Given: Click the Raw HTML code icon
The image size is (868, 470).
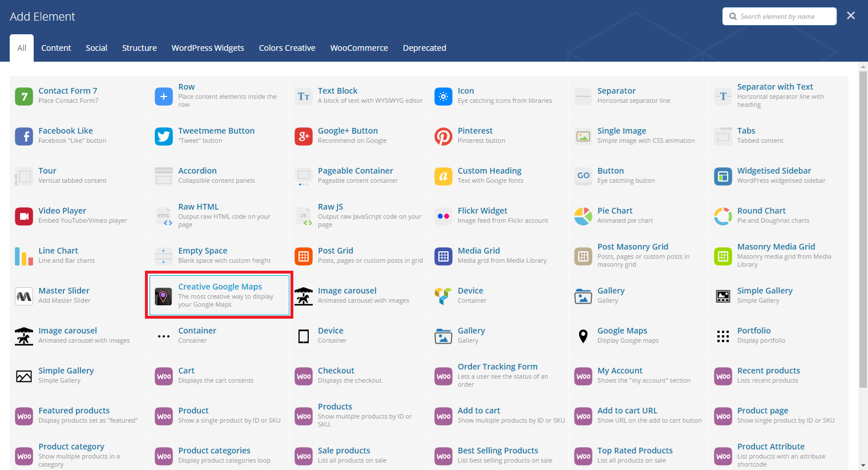Looking at the screenshot, I should click(x=164, y=216).
